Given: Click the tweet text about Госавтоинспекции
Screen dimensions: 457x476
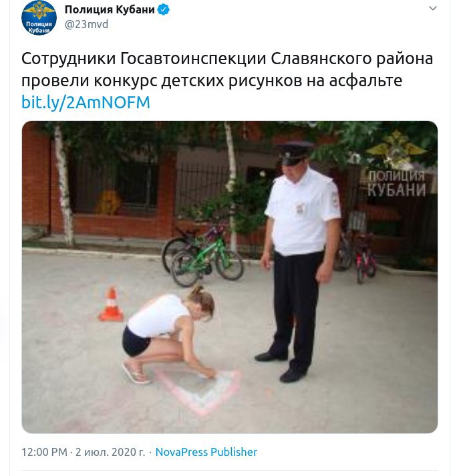Looking at the screenshot, I should click(x=227, y=70).
